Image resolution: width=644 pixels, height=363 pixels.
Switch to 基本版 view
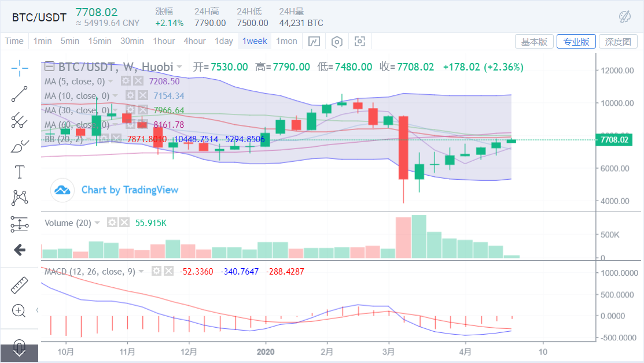point(533,42)
